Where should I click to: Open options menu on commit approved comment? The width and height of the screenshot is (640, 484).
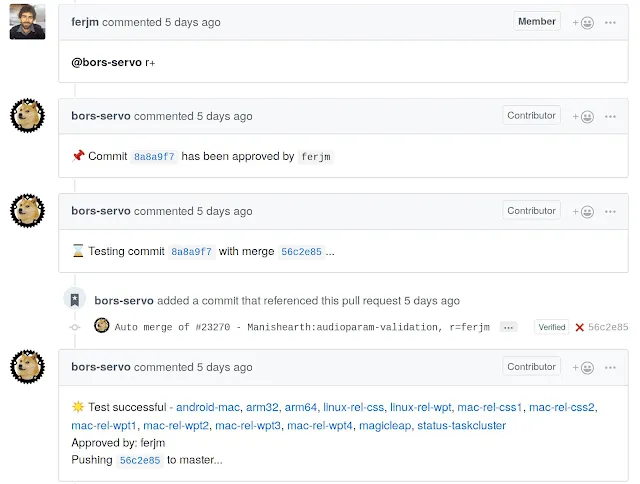tap(610, 116)
